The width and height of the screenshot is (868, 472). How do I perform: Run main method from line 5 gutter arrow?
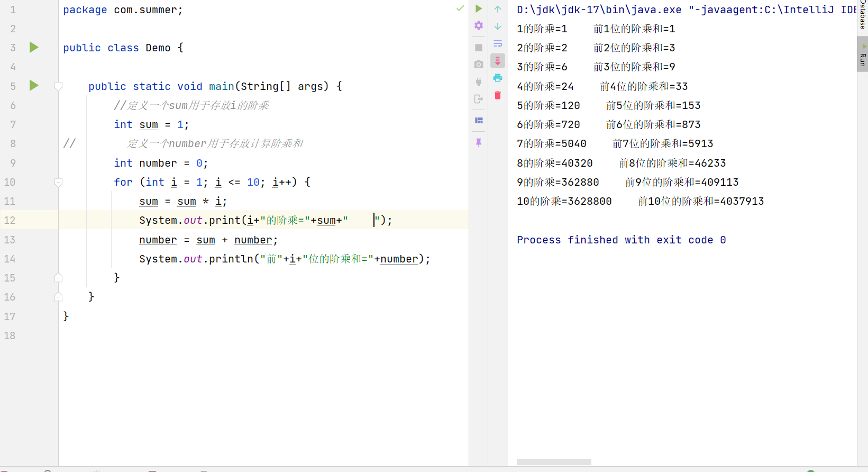34,85
